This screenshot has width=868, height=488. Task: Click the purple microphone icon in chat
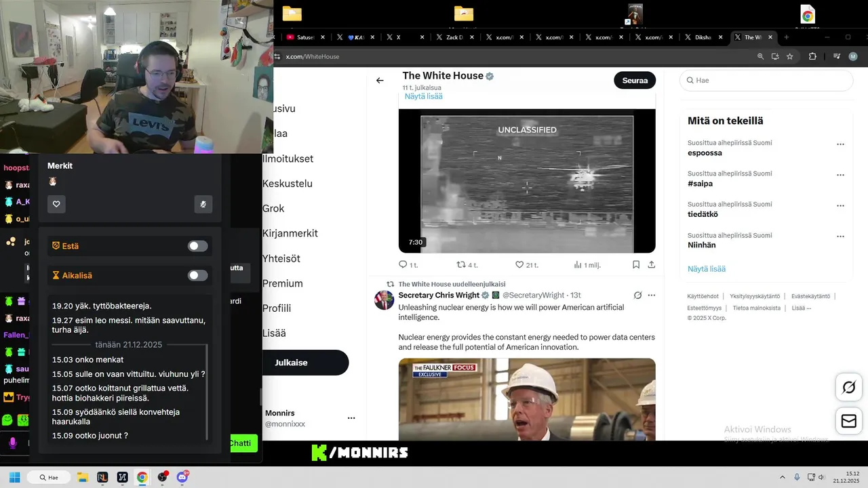point(12,443)
